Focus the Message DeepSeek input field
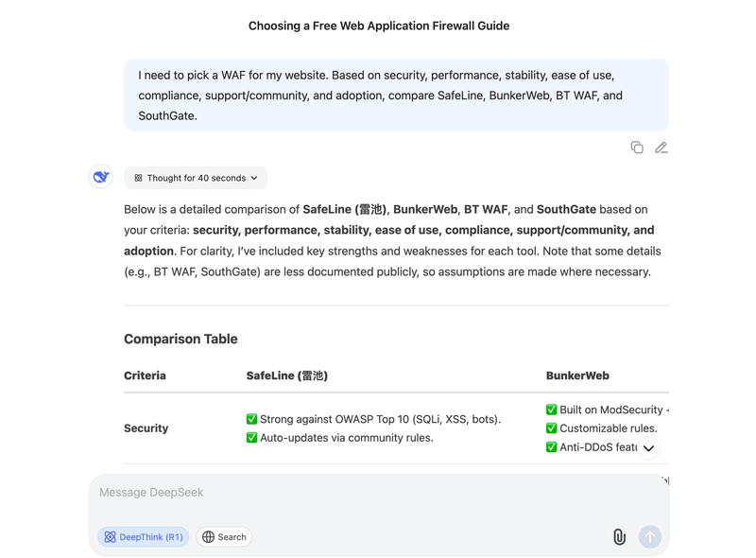756x558 pixels. click(379, 493)
